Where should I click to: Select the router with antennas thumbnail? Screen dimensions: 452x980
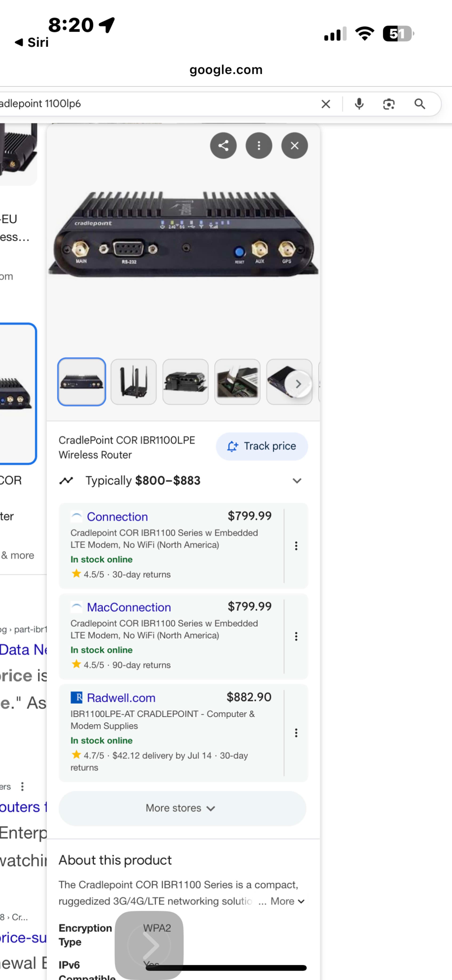133,382
